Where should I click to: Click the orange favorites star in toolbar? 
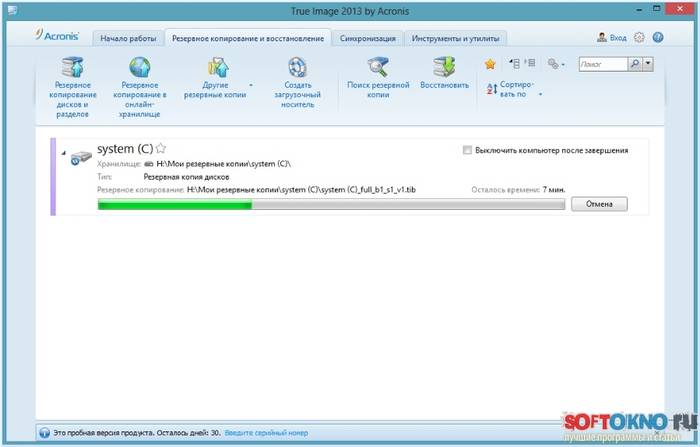click(x=490, y=64)
